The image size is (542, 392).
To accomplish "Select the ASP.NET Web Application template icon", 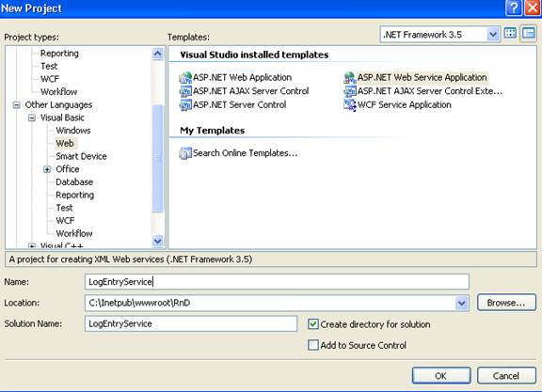I will [x=185, y=78].
